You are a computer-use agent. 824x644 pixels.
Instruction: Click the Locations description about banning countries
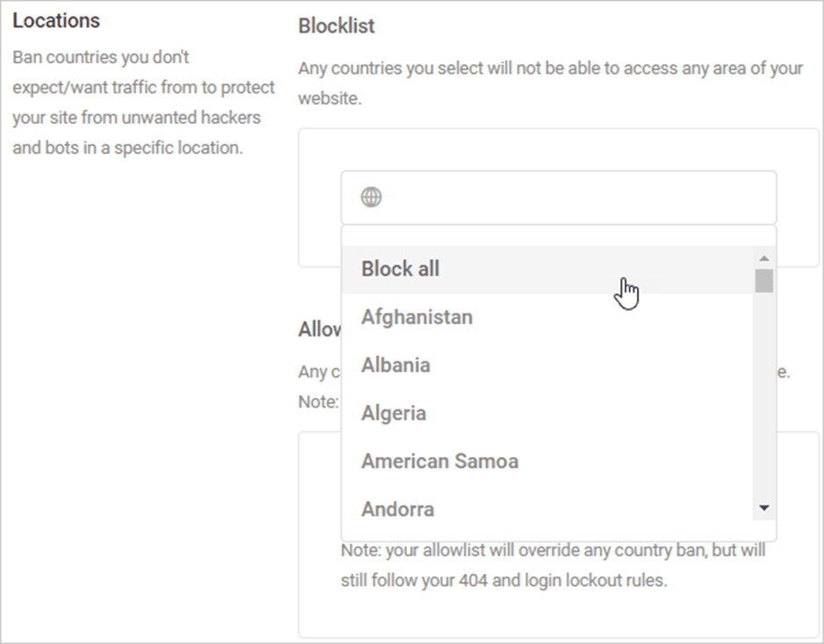coord(143,103)
